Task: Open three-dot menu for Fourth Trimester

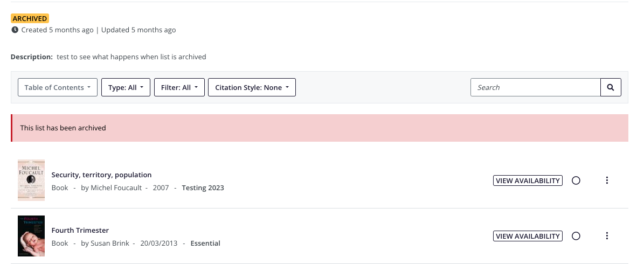Action: tap(607, 235)
